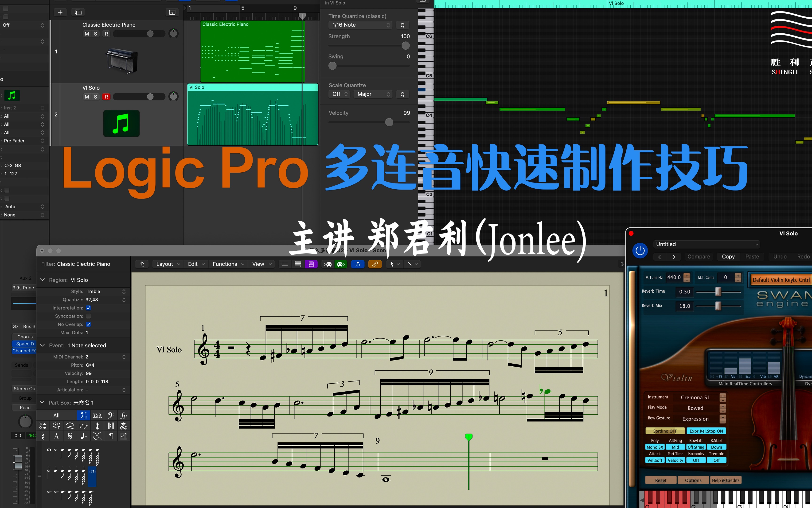The height and width of the screenshot is (508, 812).
Task: Record-enable Classic Electric Piano track
Action: (106, 34)
